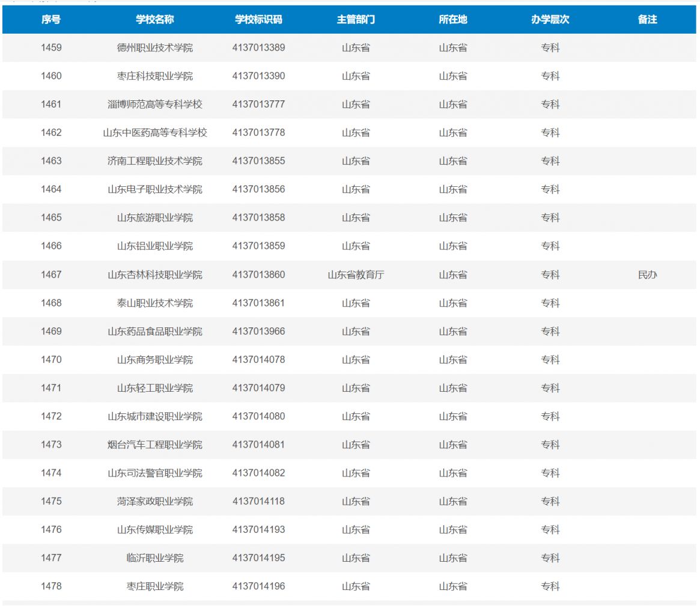This screenshot has width=700, height=614.
Task: Click serial number 1470
Action: [x=51, y=360]
